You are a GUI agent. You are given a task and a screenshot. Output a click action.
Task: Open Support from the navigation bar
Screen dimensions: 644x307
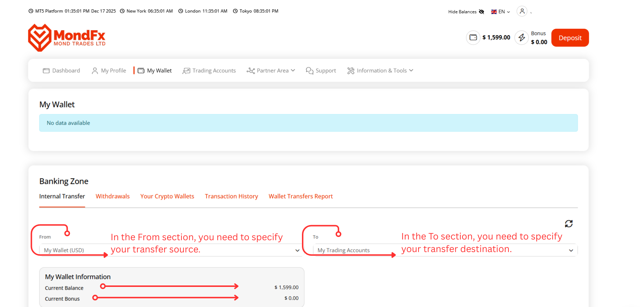(321, 71)
